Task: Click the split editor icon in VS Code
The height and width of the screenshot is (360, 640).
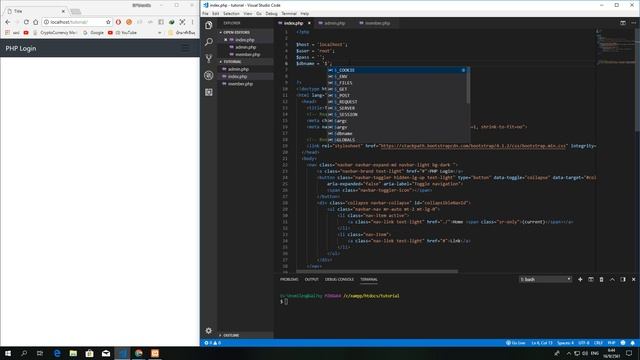Action: (623, 23)
